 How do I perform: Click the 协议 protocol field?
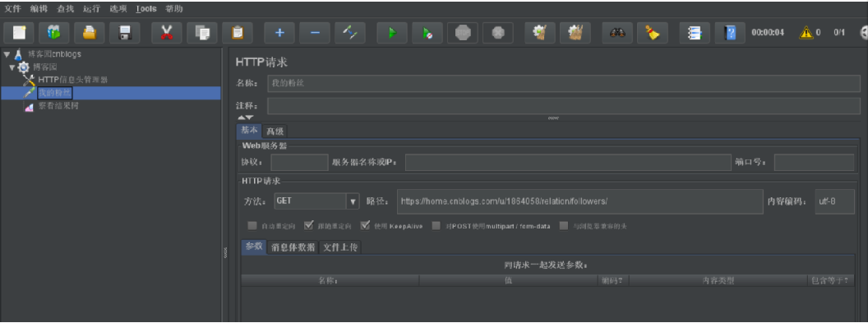(299, 163)
